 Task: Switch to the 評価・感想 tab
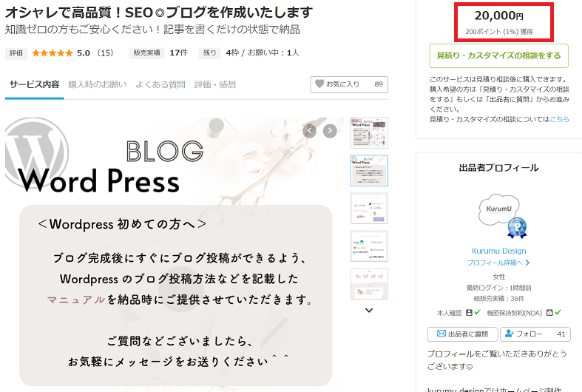[x=215, y=84]
